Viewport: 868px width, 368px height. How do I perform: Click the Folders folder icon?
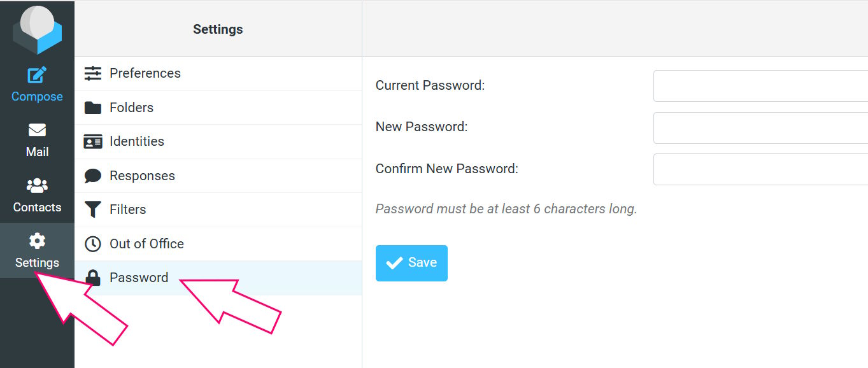(x=93, y=108)
